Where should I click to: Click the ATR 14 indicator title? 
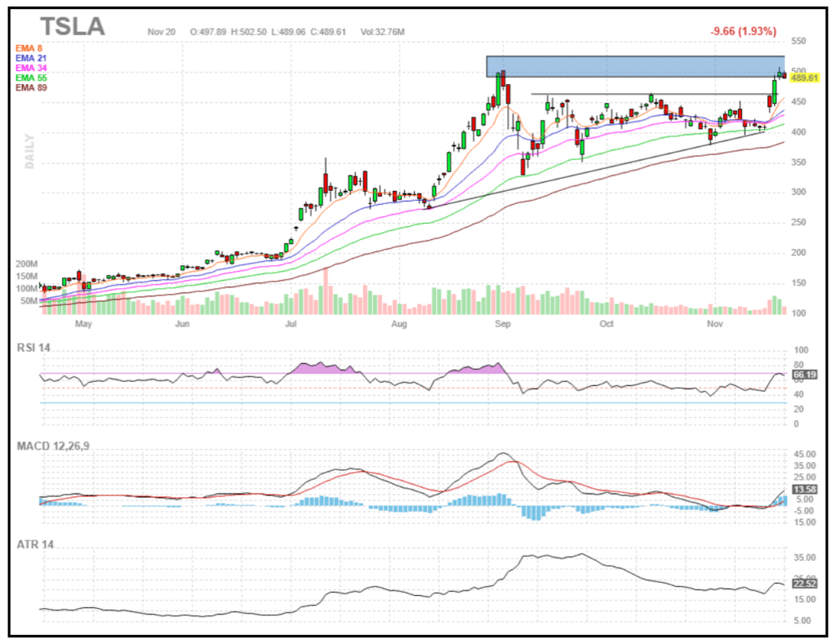coord(35,545)
